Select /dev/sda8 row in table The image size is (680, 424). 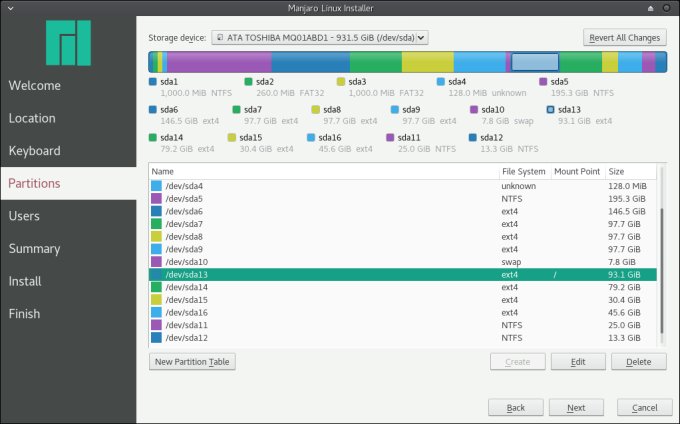(402, 237)
